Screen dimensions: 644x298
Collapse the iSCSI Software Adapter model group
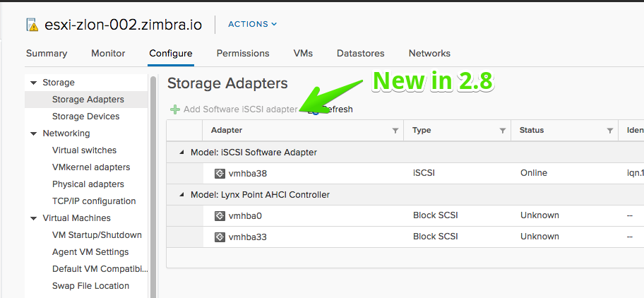(x=181, y=153)
